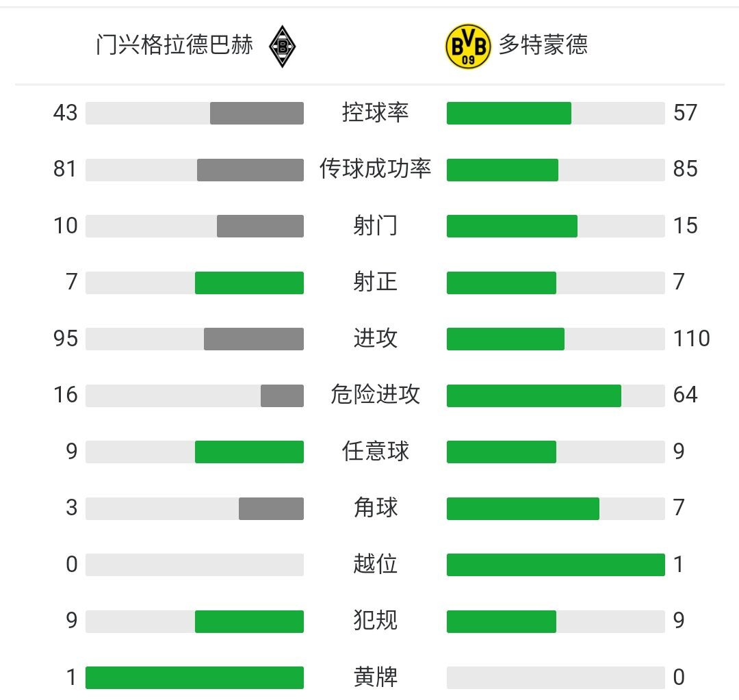Click Gladbach's green 射正 bar
The height and width of the screenshot is (700, 739).
pos(249,283)
